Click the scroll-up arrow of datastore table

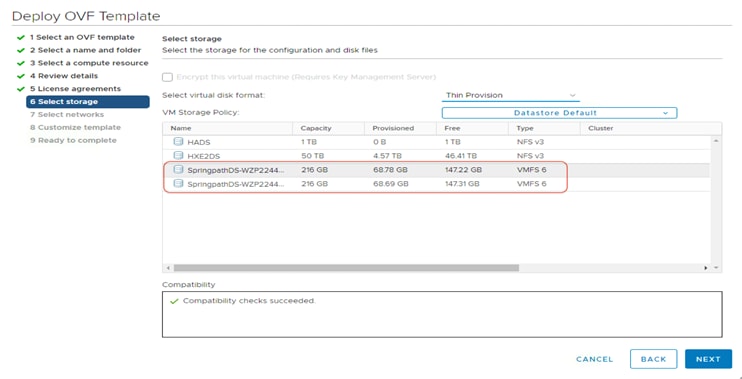point(716,141)
